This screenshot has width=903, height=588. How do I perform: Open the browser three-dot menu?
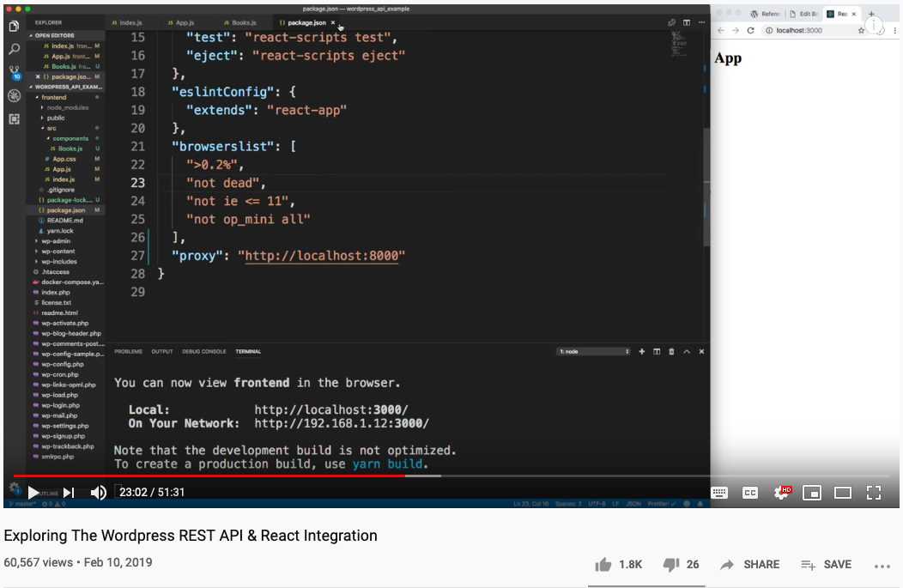pos(895,31)
